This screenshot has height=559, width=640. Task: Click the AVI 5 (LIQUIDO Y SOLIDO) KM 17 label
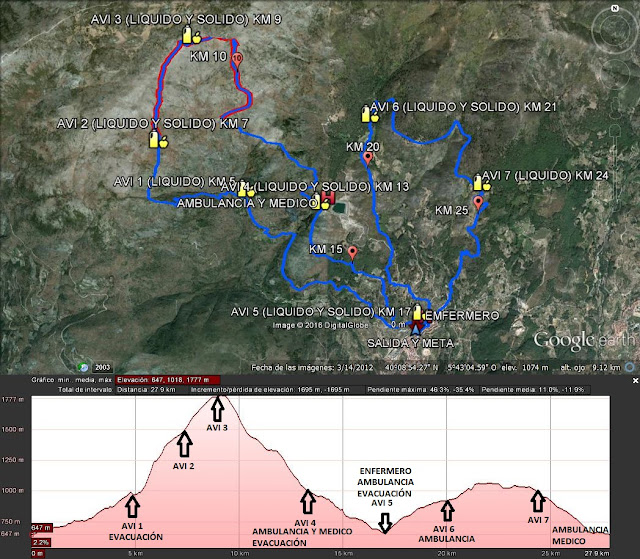pyautogui.click(x=320, y=312)
